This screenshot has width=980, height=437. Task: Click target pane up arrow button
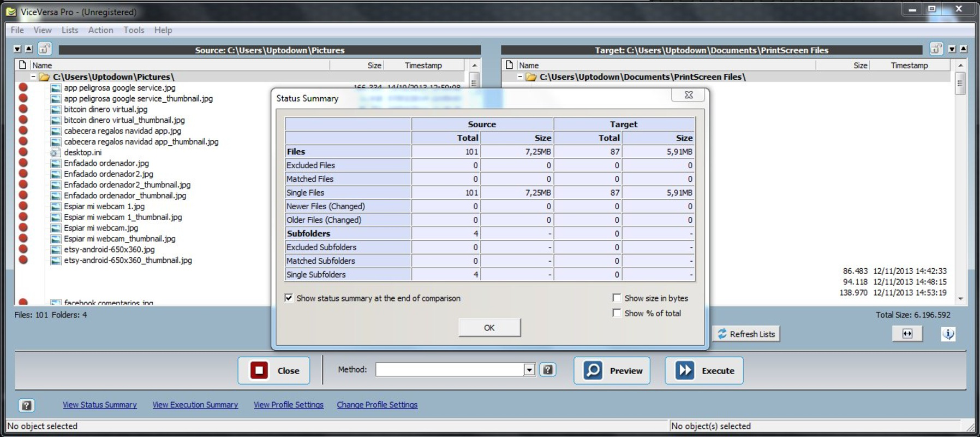pyautogui.click(x=964, y=49)
